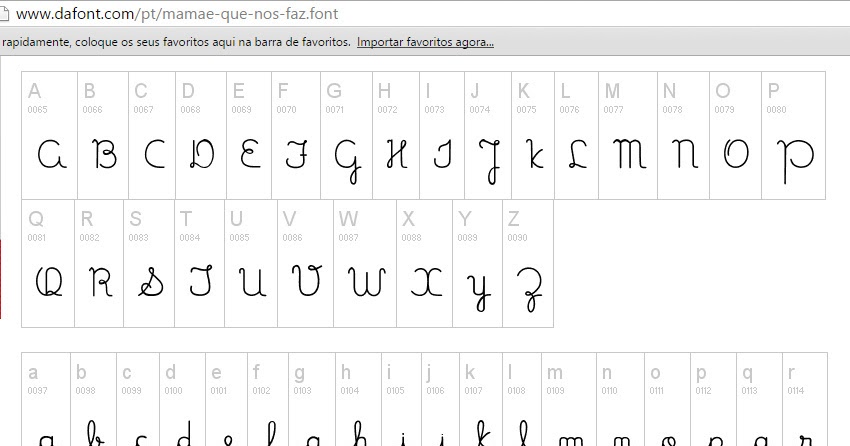Select the uppercase B glyph cell 0066
Viewport: 850px width, 446px height.
[x=103, y=135]
